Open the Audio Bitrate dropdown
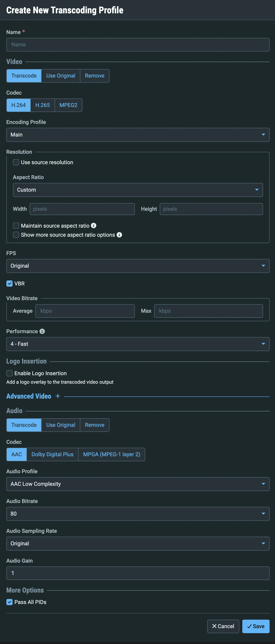275x644 pixels. pos(138,514)
